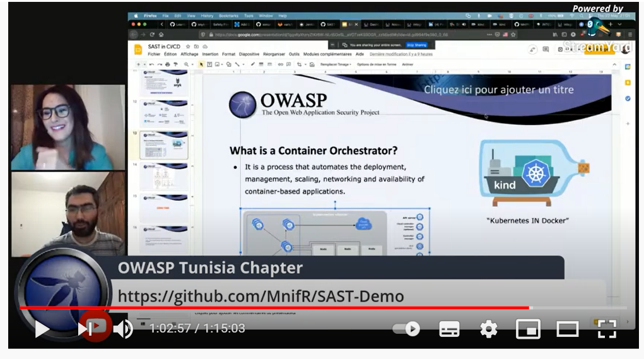Select the text box tool
This screenshot has width=644, height=359.
pos(209,64)
